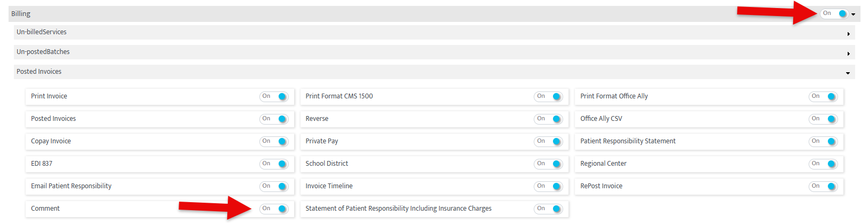Screen dimensions: 868x223
Task: Toggle Print Format CMS 1500 switch
Action: [x=549, y=97]
